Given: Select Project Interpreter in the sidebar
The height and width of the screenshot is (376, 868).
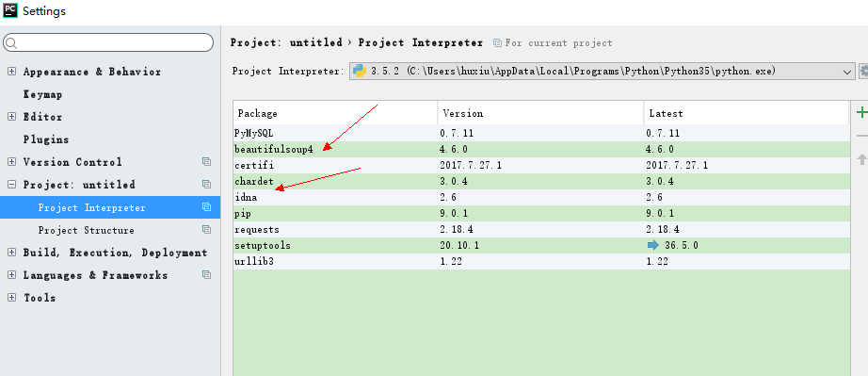Looking at the screenshot, I should (109, 207).
